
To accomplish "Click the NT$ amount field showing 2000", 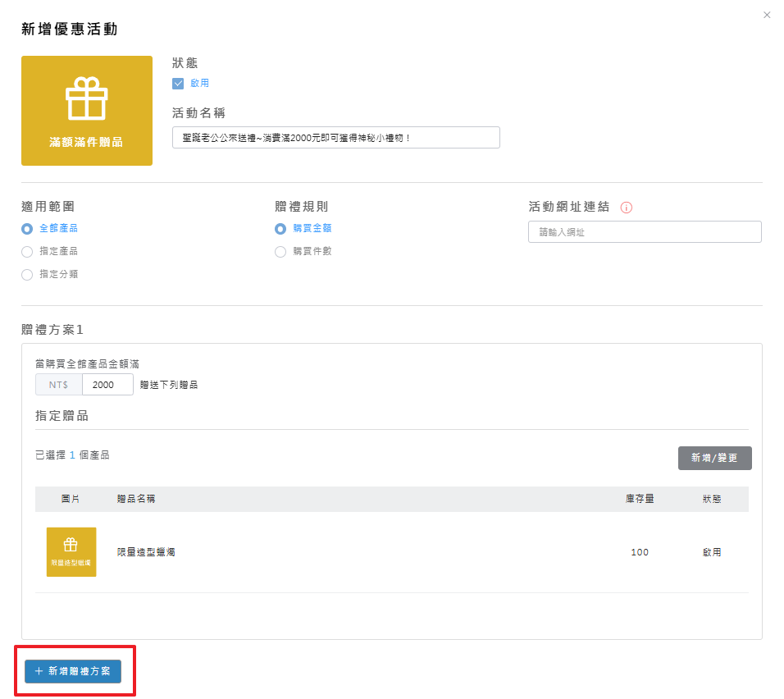I will pyautogui.click(x=107, y=385).
